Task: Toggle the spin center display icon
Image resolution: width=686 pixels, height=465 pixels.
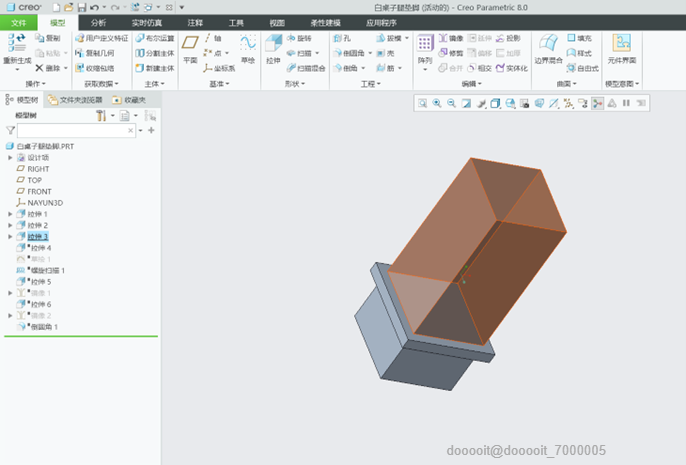Action: click(597, 103)
